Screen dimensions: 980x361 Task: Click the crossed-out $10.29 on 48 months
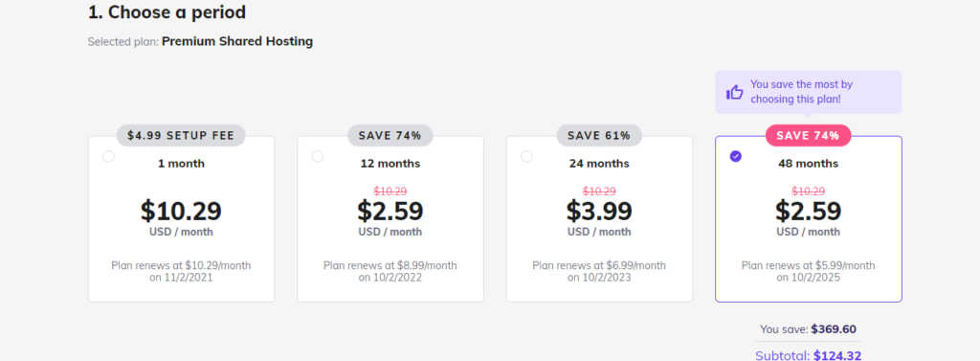pyautogui.click(x=808, y=192)
